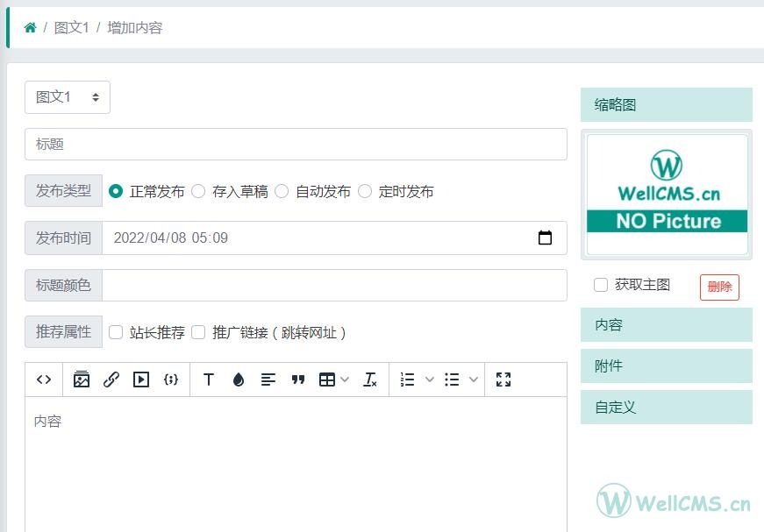Viewport: 764px width, 532px height.
Task: Open the text heading T tool
Action: click(209, 379)
